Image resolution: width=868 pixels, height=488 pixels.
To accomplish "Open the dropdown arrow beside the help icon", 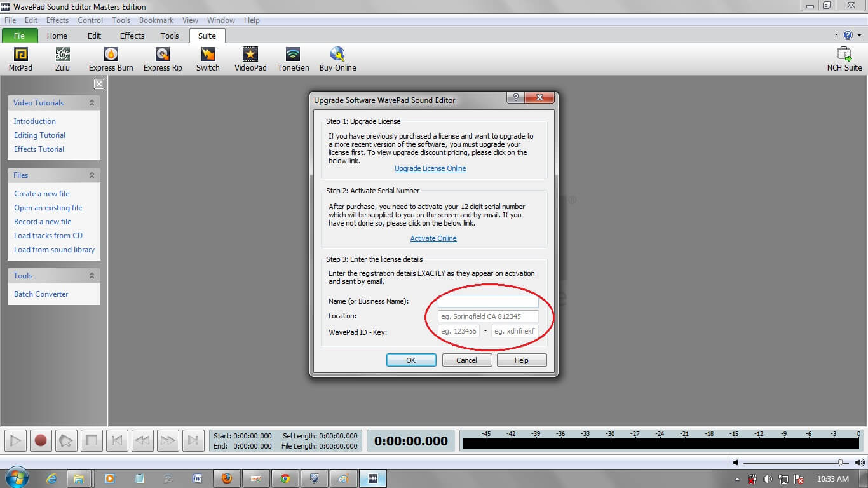I will (x=858, y=36).
